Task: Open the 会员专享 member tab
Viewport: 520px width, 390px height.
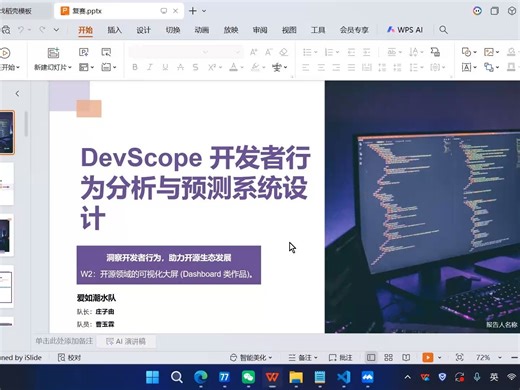Action: click(x=354, y=30)
